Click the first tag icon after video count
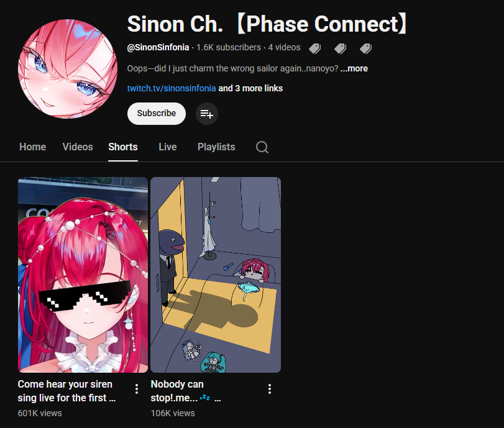Viewport: 504px width, 428px height. pos(314,48)
